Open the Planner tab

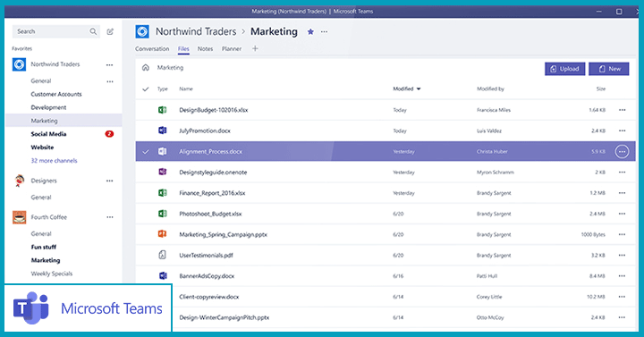point(232,49)
